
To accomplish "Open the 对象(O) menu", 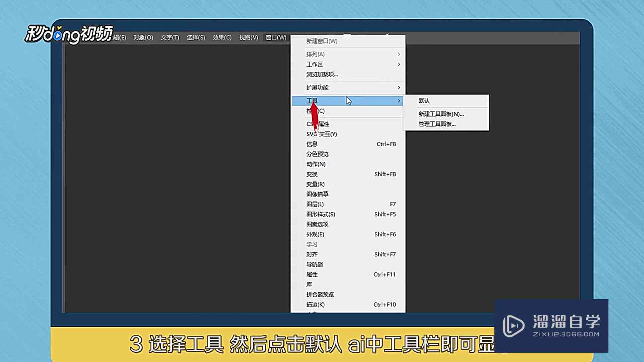I will [143, 38].
